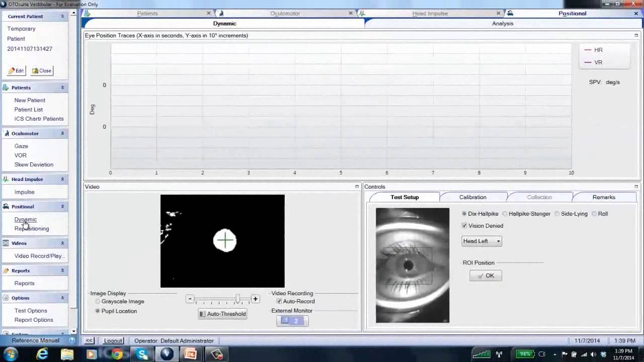Open Video Record/Play item
Viewport: 644px width, 362px height.
coord(38,256)
